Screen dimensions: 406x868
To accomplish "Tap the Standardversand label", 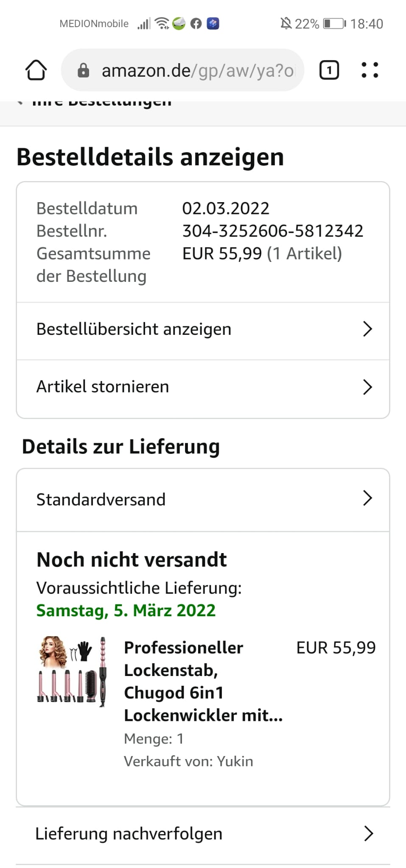I will pos(101,500).
